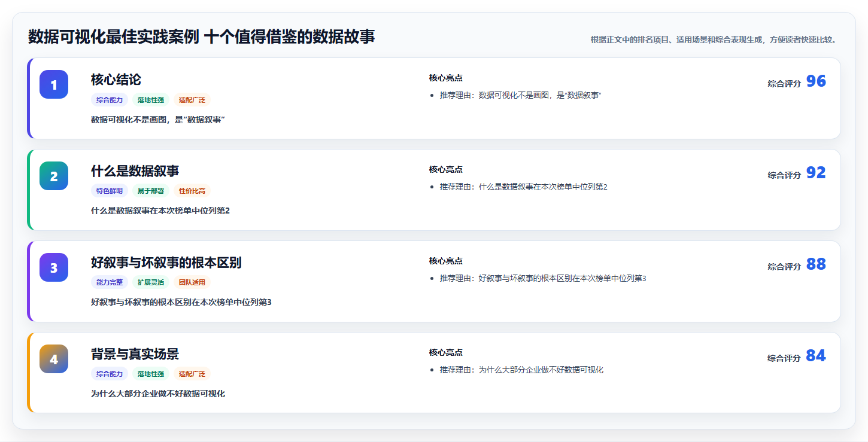Click the 综合评分 label beside 88
Viewport: 868px width, 442px height.
784,267
